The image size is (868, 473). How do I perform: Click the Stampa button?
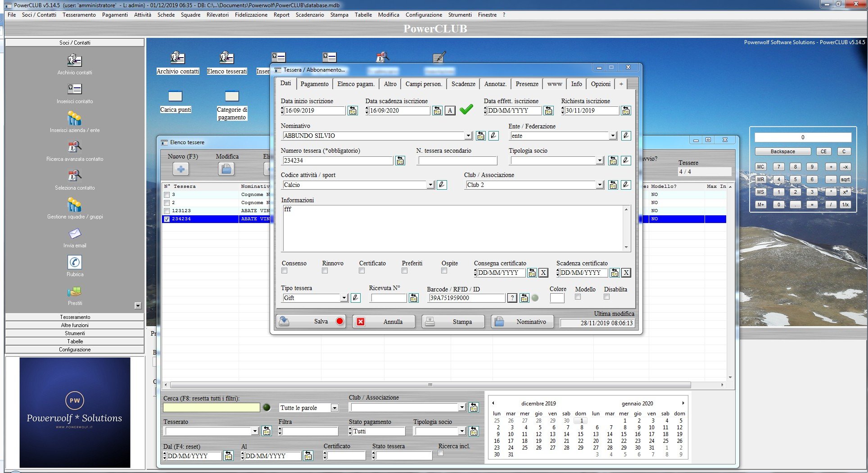coord(453,322)
